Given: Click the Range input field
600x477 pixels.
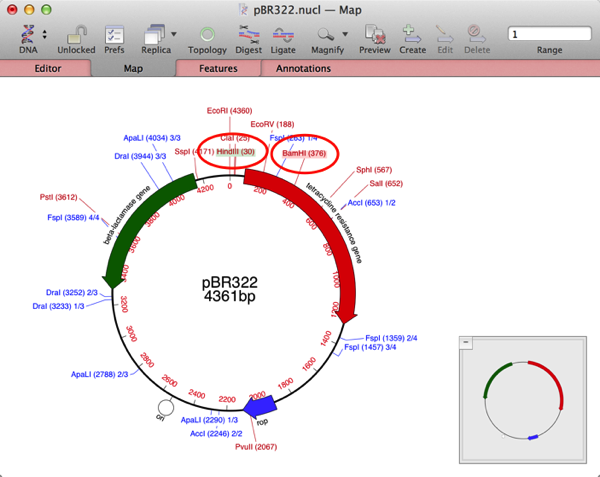Looking at the screenshot, I should (548, 34).
